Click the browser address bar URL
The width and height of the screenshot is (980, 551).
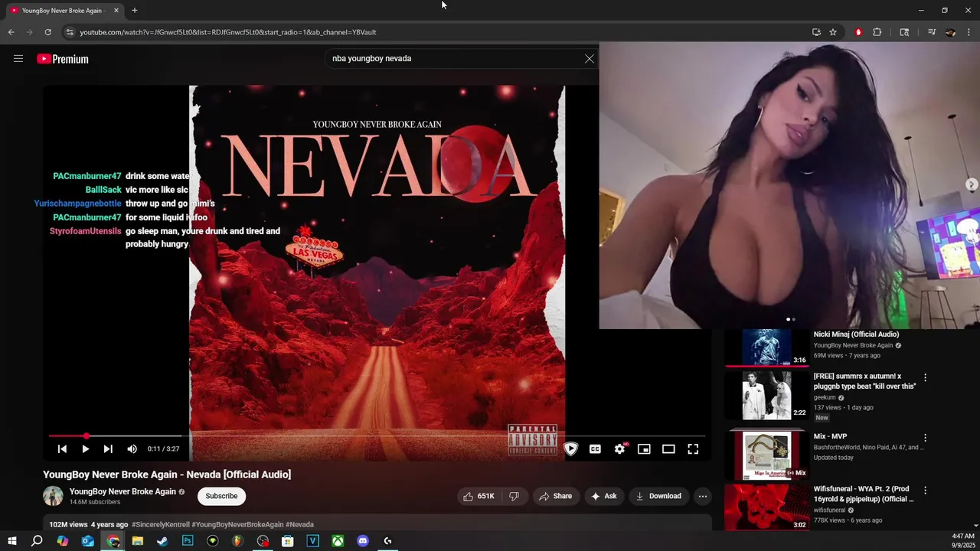point(228,32)
